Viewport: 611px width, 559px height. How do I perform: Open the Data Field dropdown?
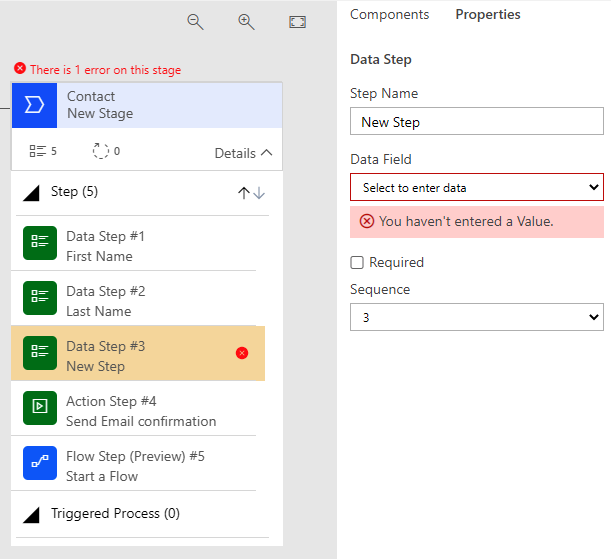coord(477,187)
